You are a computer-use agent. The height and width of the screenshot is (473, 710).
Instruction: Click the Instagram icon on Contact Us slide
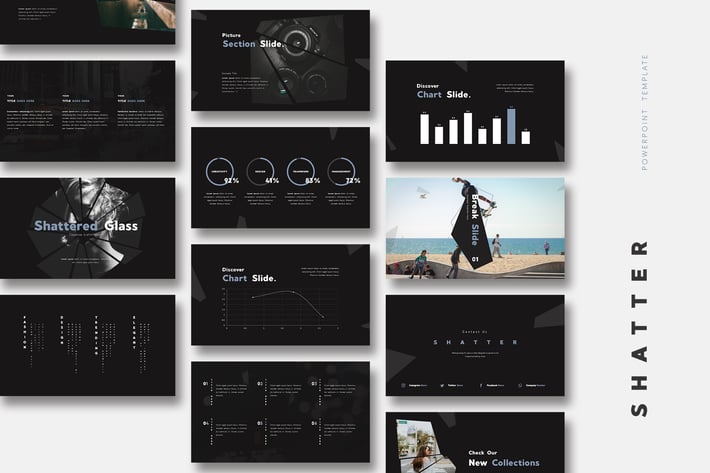(403, 386)
